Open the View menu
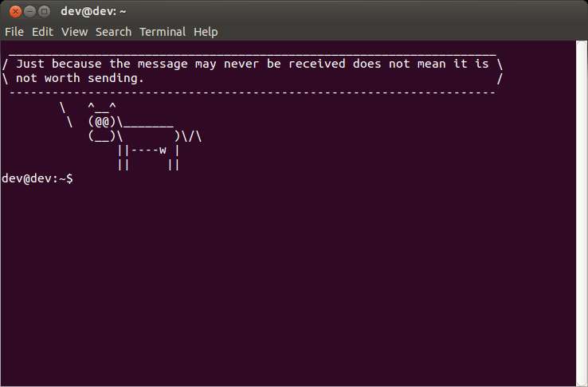 click(75, 32)
